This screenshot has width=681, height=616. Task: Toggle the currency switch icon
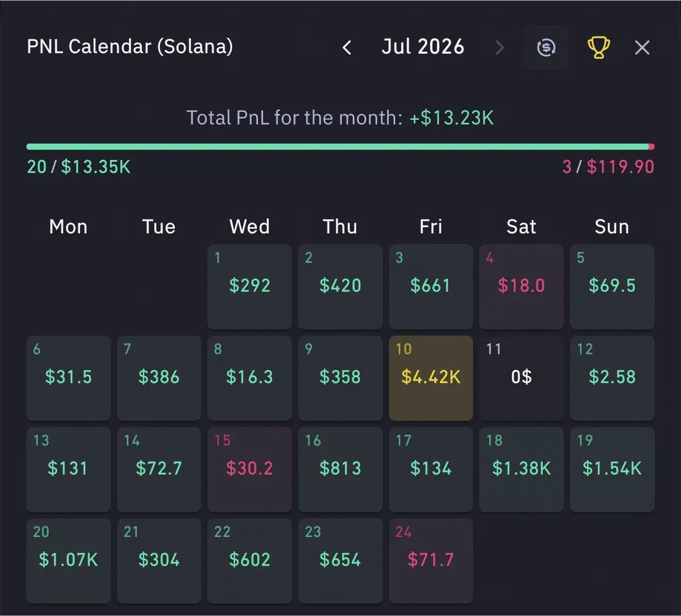coord(546,48)
